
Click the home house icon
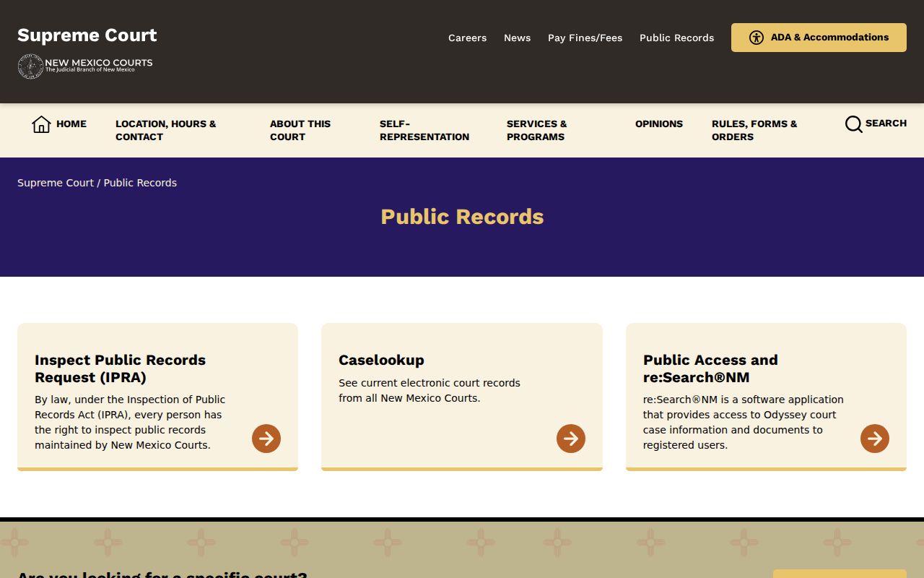[x=41, y=124]
